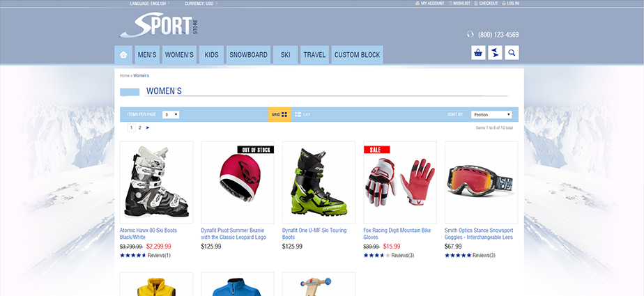Open the compare products icon
Screen dimensions: 644x296
(495, 52)
